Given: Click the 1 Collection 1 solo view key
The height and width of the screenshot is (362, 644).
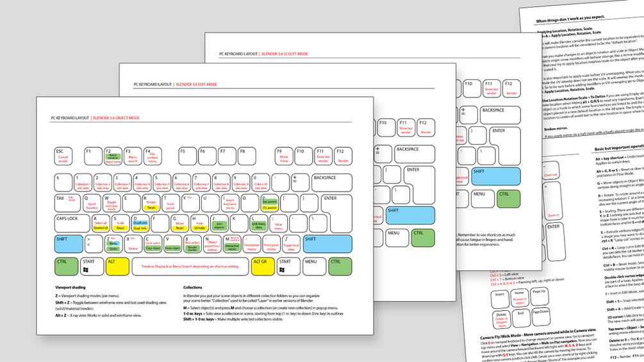Looking at the screenshot, I should [x=83, y=183].
